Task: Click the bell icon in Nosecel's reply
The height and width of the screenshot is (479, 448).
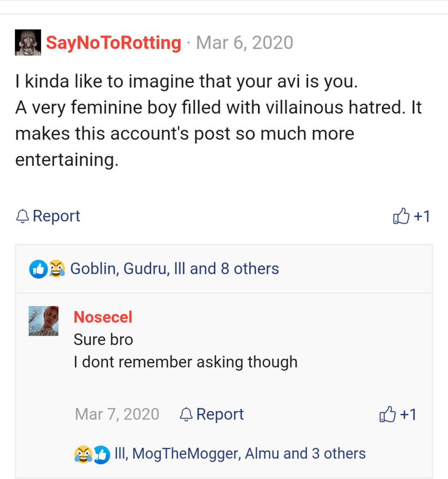Action: 186,414
